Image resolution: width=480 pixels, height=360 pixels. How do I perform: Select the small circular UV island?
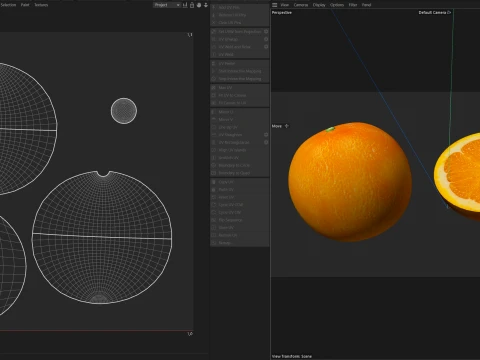pyautogui.click(x=124, y=111)
